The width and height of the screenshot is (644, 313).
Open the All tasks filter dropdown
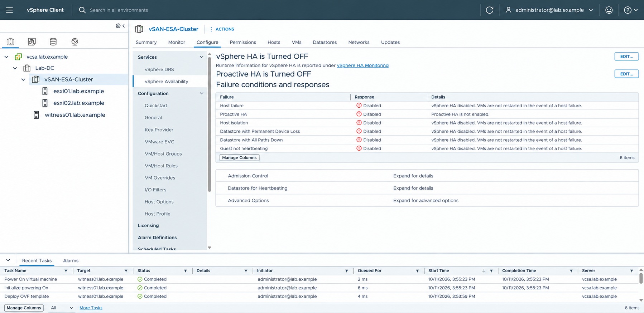tap(62, 308)
